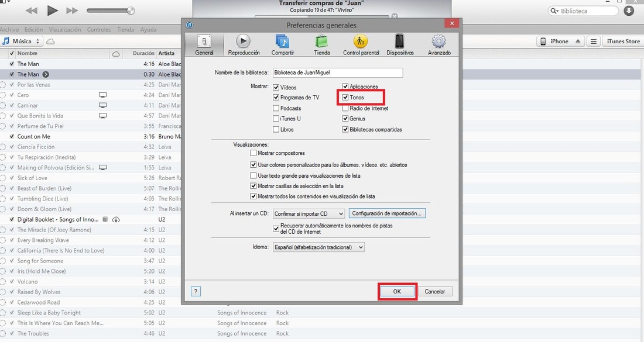Viewport: 644px width, 342px height.
Task: Click the library name input field
Action: [x=338, y=72]
